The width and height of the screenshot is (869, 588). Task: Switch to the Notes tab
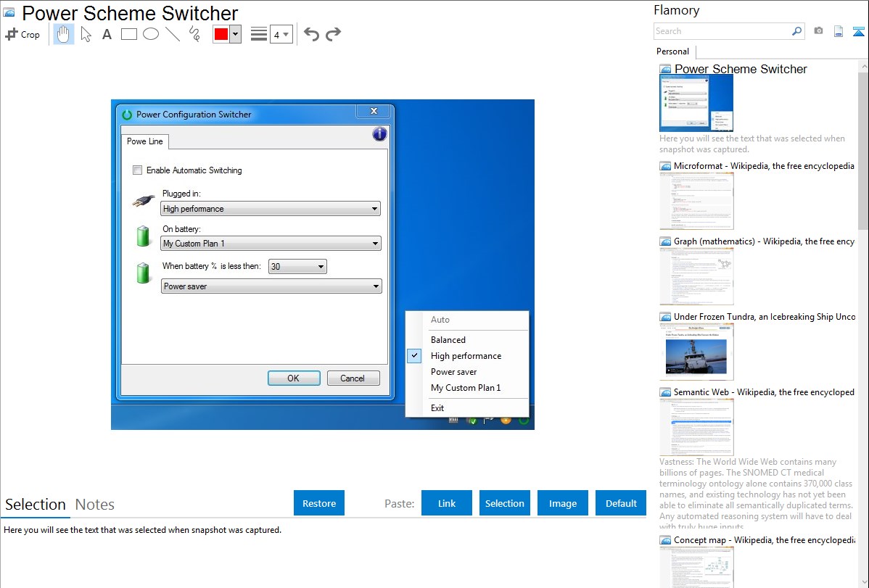point(95,505)
